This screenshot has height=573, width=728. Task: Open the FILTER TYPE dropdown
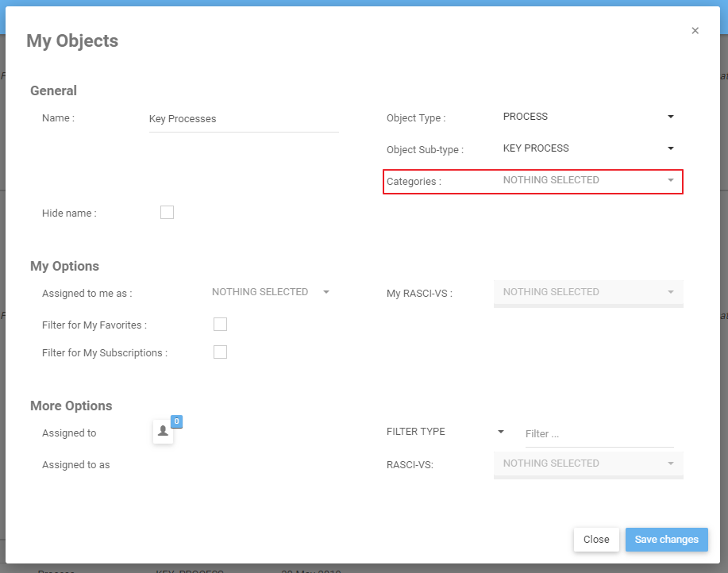[445, 432]
